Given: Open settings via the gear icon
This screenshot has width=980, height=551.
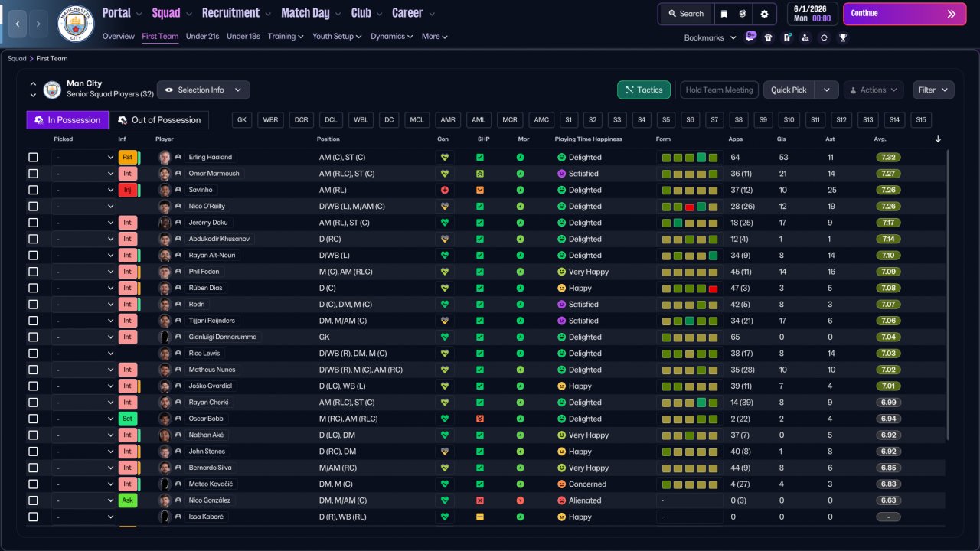Looking at the screenshot, I should 764,14.
